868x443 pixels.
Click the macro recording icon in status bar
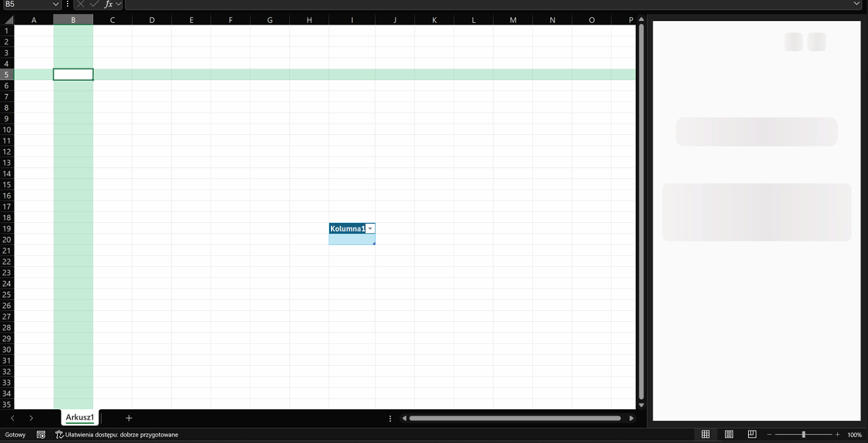tap(41, 435)
